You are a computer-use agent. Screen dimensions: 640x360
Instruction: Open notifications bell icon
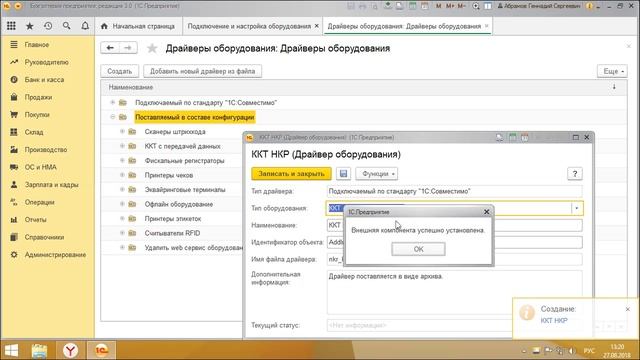85,26
